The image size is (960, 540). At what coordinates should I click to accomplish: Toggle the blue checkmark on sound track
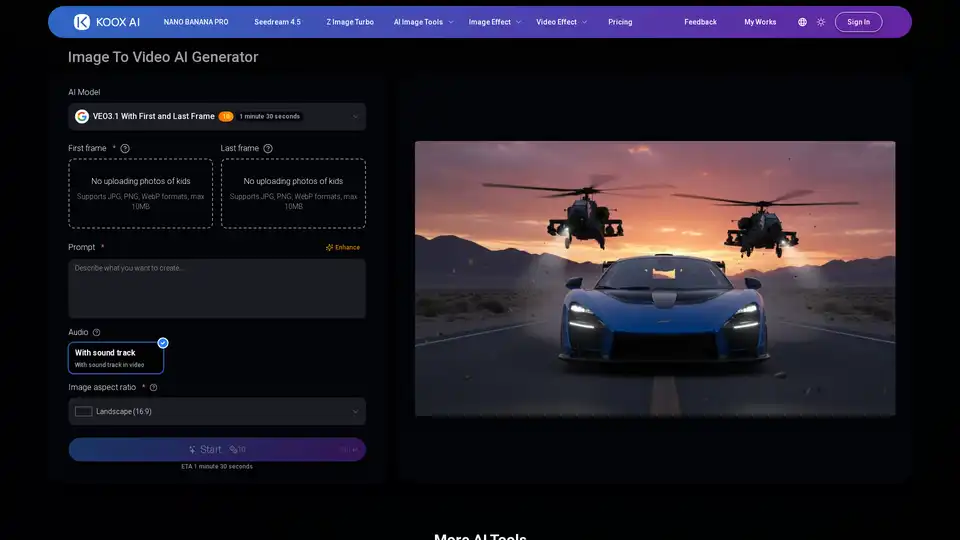[163, 342]
